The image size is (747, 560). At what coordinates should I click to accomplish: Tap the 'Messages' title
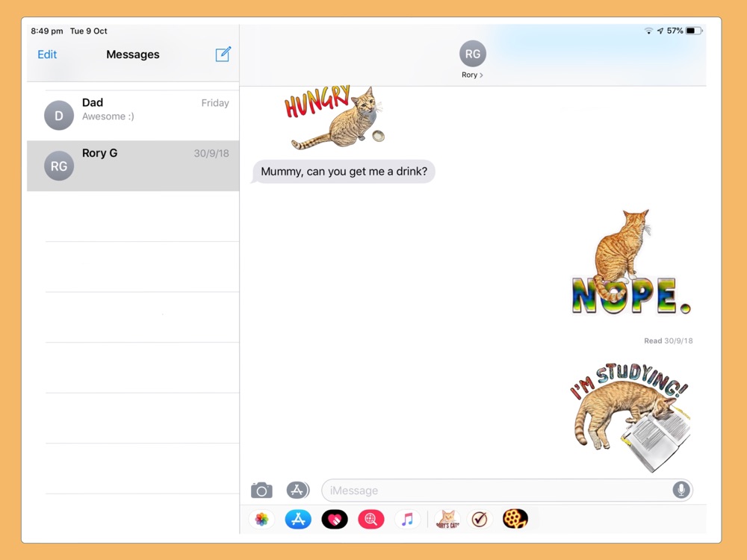coord(133,55)
